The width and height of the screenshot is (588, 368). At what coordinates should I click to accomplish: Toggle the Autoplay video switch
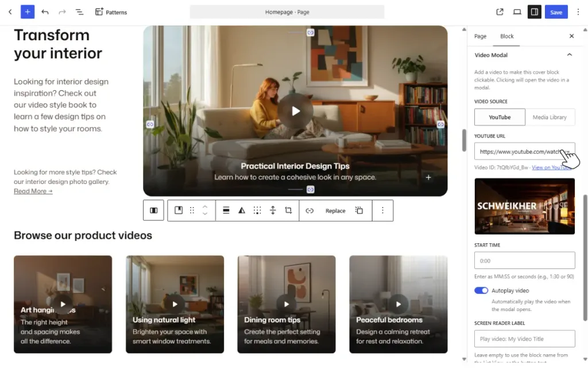click(x=481, y=290)
